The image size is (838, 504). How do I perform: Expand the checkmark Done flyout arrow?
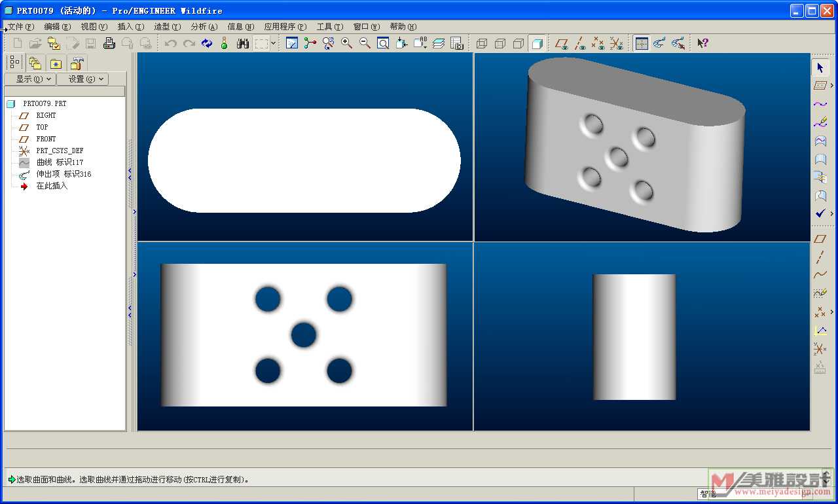pos(832,213)
